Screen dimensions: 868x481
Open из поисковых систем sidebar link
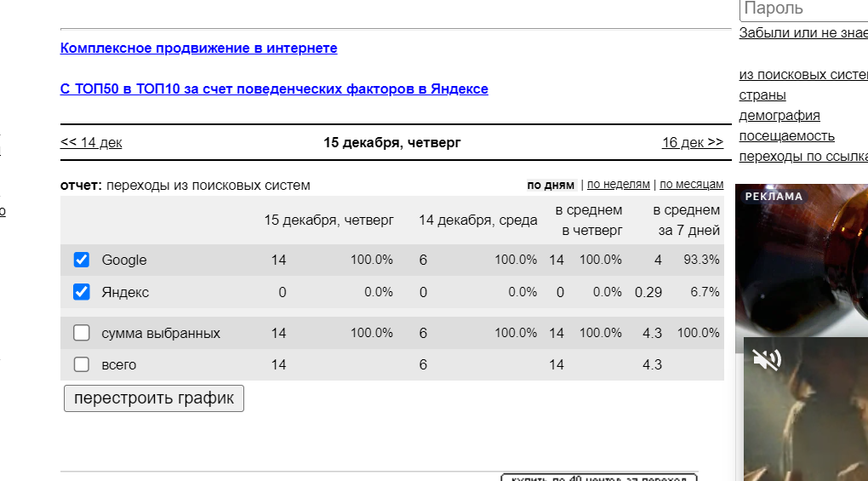(x=803, y=75)
